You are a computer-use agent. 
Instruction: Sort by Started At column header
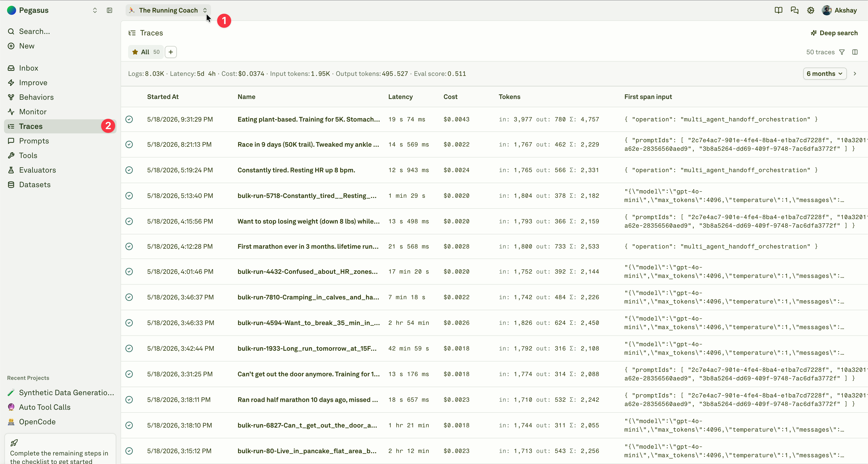click(163, 97)
